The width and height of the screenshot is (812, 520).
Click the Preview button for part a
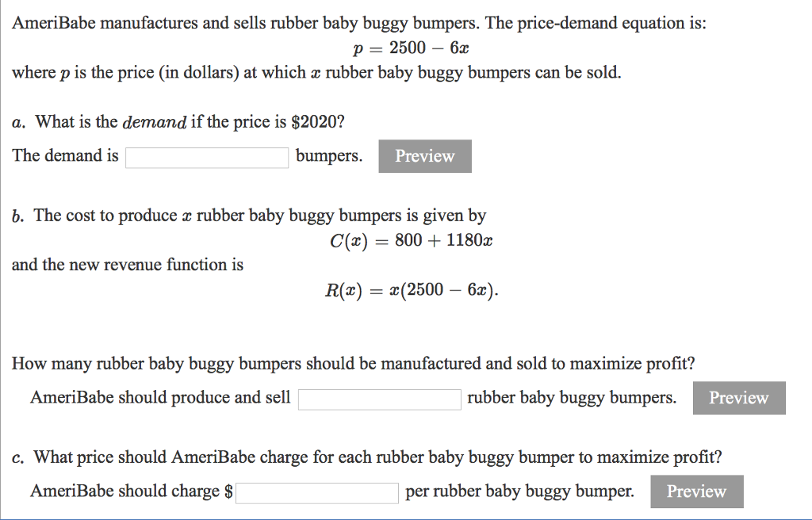(x=424, y=155)
